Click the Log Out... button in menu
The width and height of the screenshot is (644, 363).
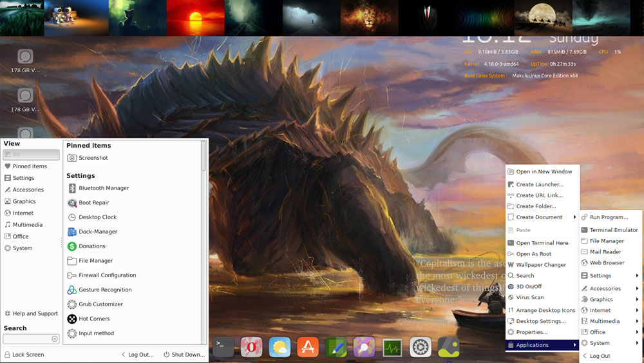[x=137, y=355]
